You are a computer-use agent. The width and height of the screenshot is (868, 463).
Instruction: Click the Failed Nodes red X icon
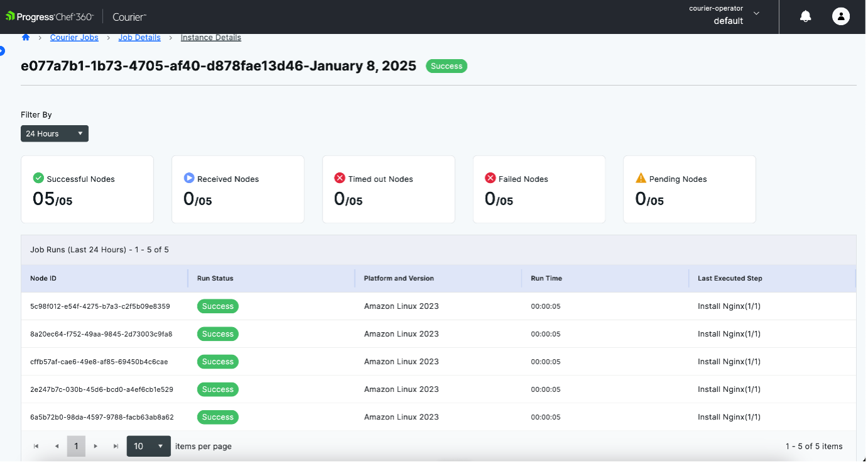490,178
